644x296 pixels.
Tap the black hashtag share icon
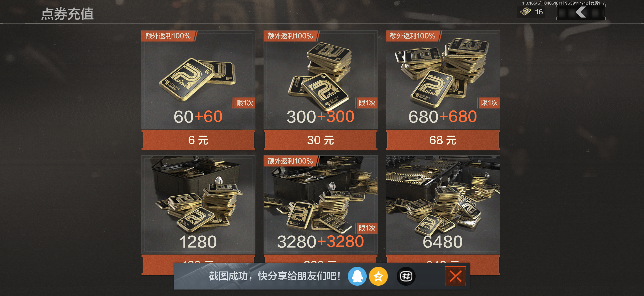click(406, 276)
